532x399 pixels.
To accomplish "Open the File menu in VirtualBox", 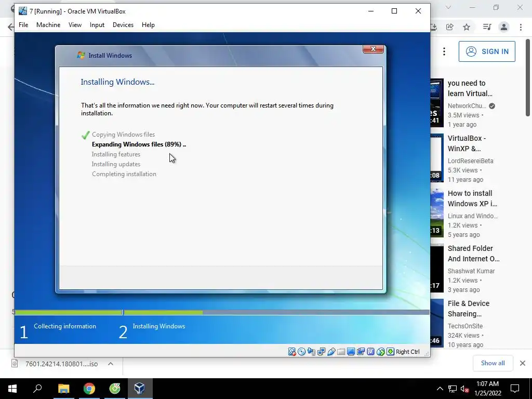I will tap(23, 25).
